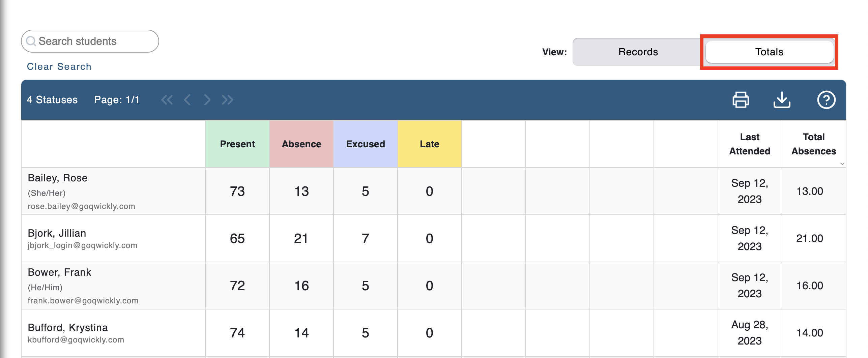Switch view to Totals
This screenshot has height=358, width=868.
point(769,52)
